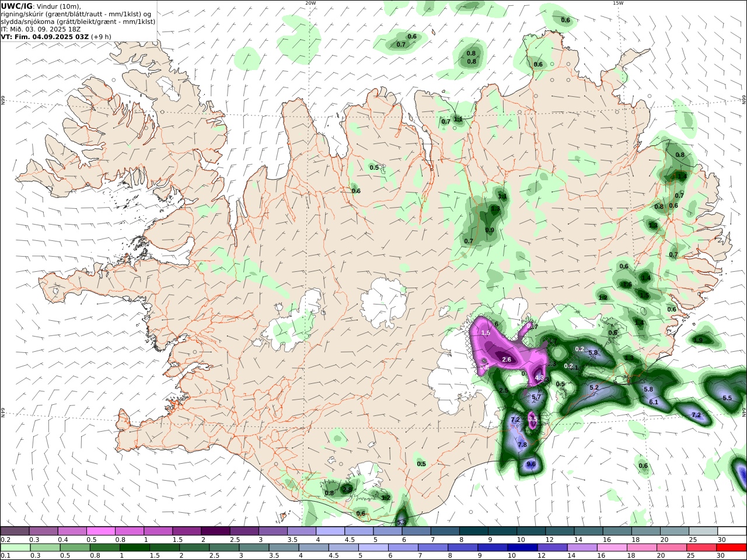The image size is (747, 560).
Task: Click the 5.7 precipitation value on the map
Action: (537, 397)
